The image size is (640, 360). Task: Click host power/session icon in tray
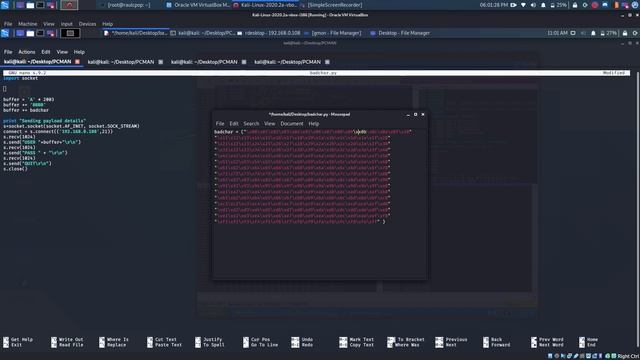585,5
